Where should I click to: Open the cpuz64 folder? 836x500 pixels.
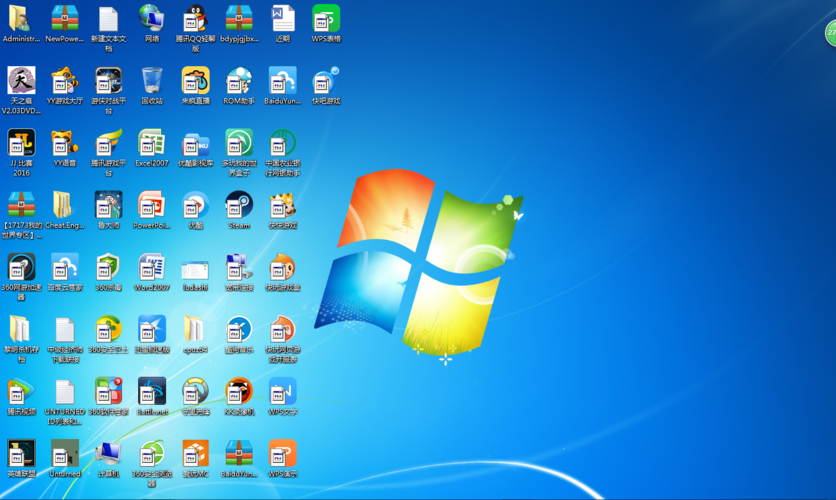click(x=195, y=329)
